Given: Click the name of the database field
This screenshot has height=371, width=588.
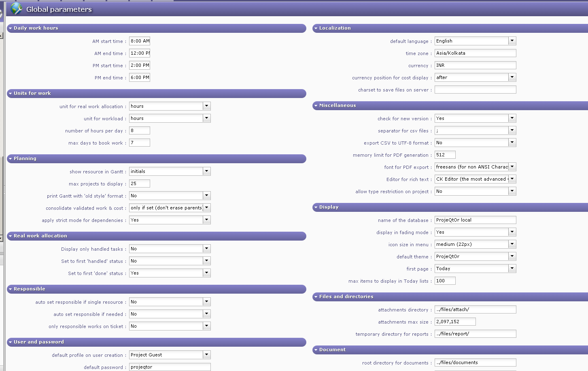Looking at the screenshot, I should coord(475,220).
